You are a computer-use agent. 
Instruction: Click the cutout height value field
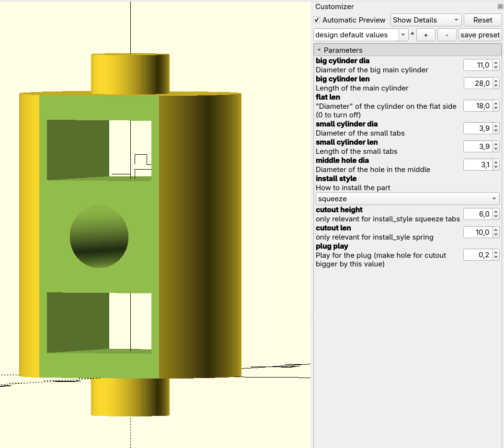tap(478, 214)
